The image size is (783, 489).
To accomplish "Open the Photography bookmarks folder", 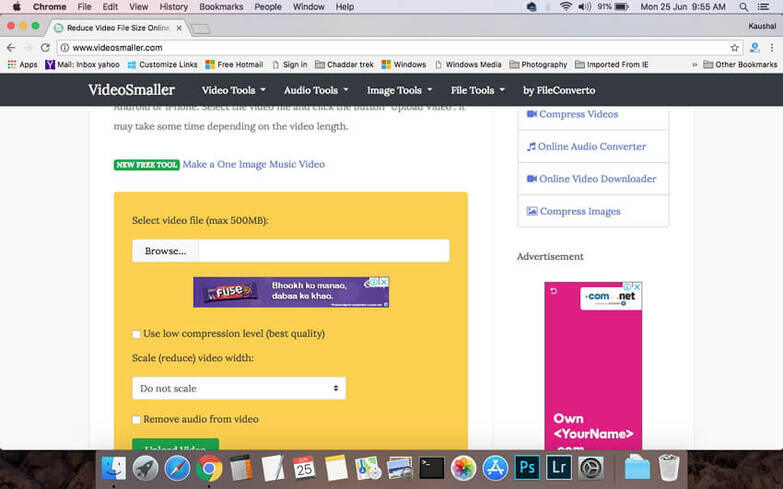I will pyautogui.click(x=538, y=64).
